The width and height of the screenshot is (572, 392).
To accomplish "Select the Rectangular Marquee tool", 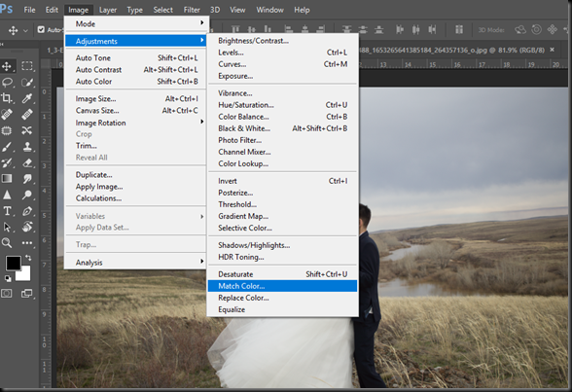I will pos(26,66).
